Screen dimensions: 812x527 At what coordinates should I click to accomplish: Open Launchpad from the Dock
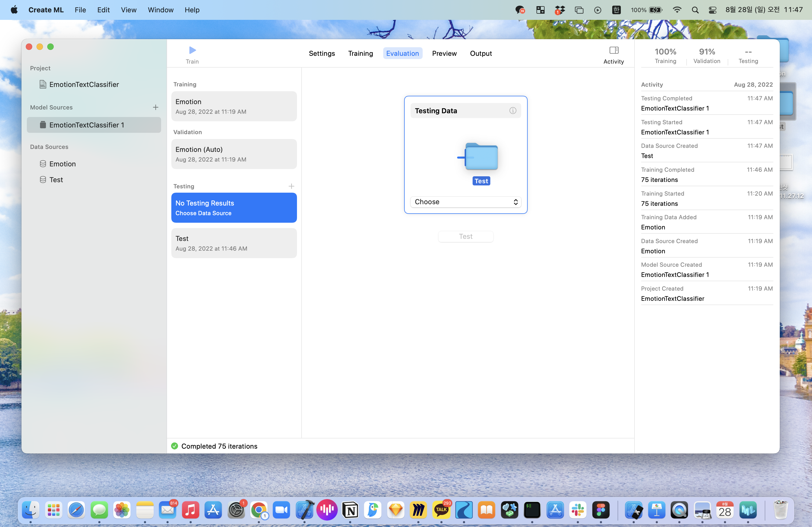tap(53, 510)
